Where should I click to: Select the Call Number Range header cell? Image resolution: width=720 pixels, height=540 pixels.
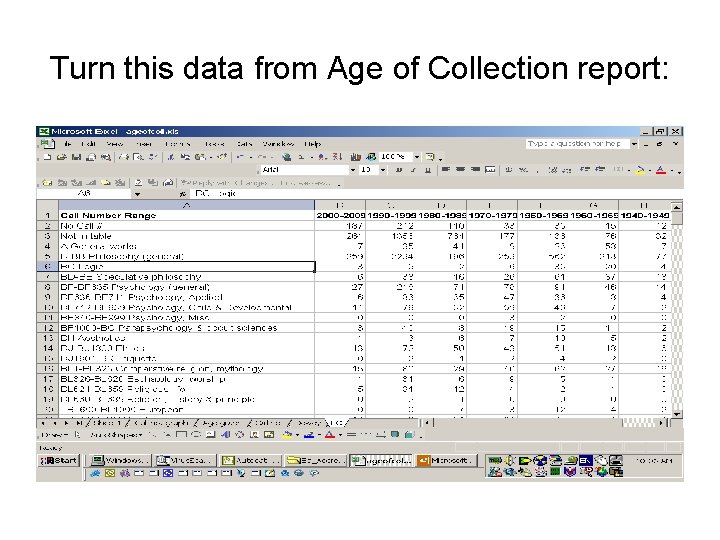click(186, 215)
